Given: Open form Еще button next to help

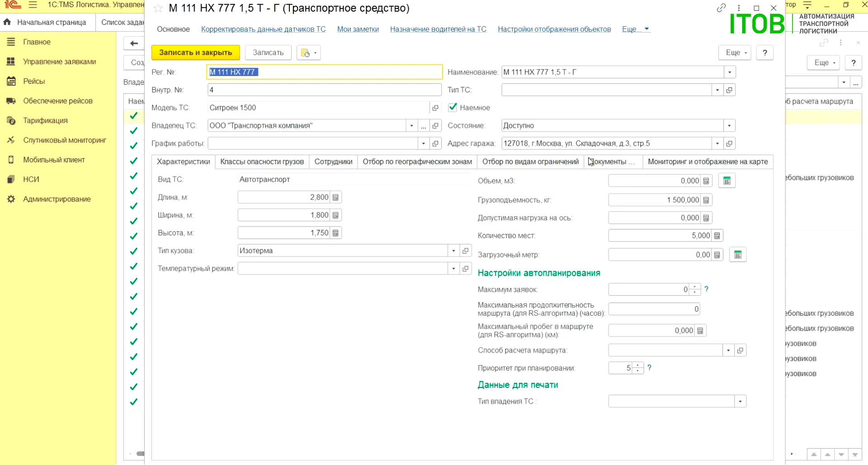Looking at the screenshot, I should [735, 52].
